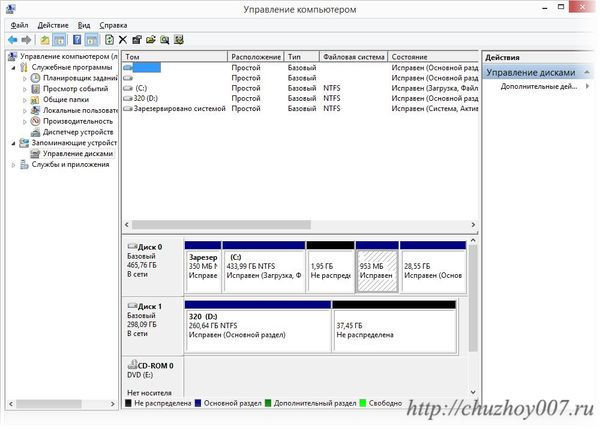
Task: Click the Back arrow in toolbar
Action: click(x=11, y=40)
